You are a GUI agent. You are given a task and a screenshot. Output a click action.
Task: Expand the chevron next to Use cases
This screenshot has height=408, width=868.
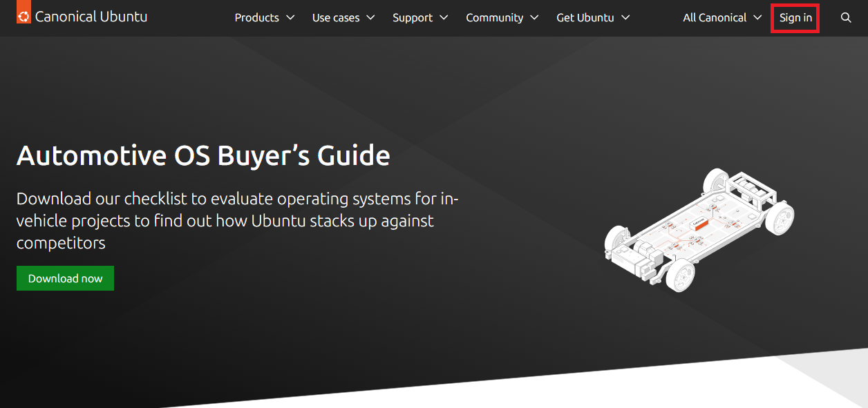tap(370, 18)
